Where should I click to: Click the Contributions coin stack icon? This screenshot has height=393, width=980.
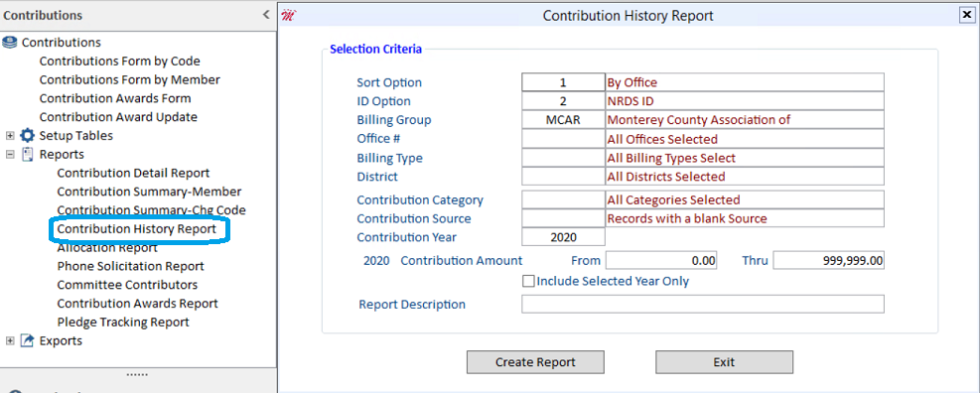click(x=9, y=43)
